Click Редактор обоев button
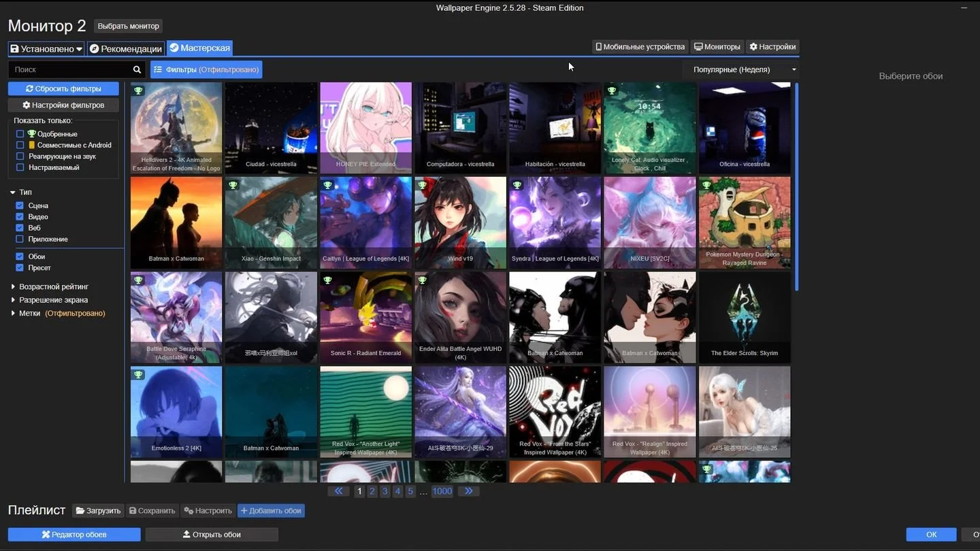 pyautogui.click(x=74, y=535)
